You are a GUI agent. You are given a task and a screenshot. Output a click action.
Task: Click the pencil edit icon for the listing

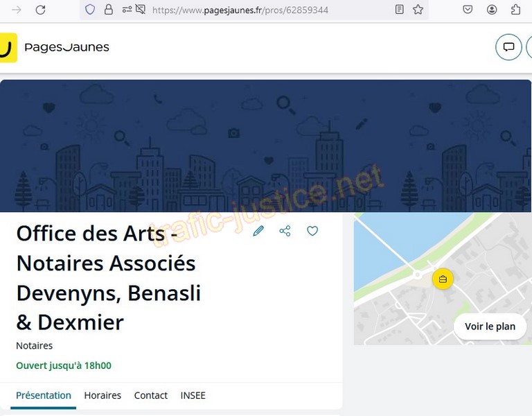point(258,231)
